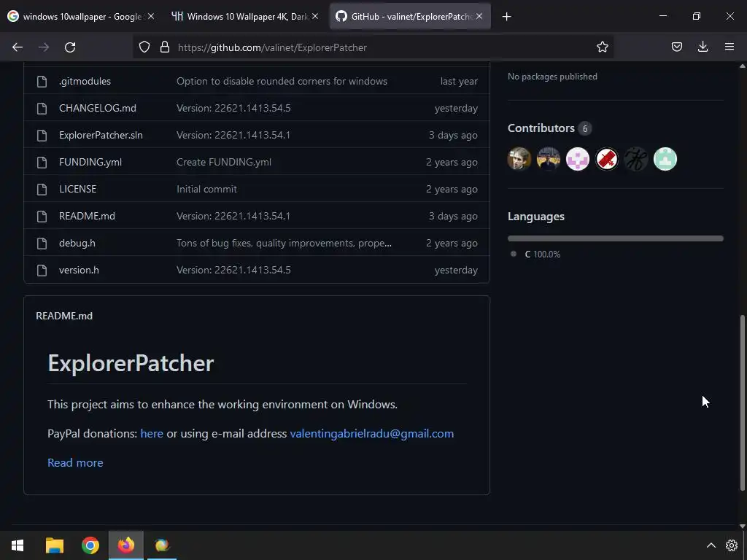Open the Windows Start menu

pos(18,545)
